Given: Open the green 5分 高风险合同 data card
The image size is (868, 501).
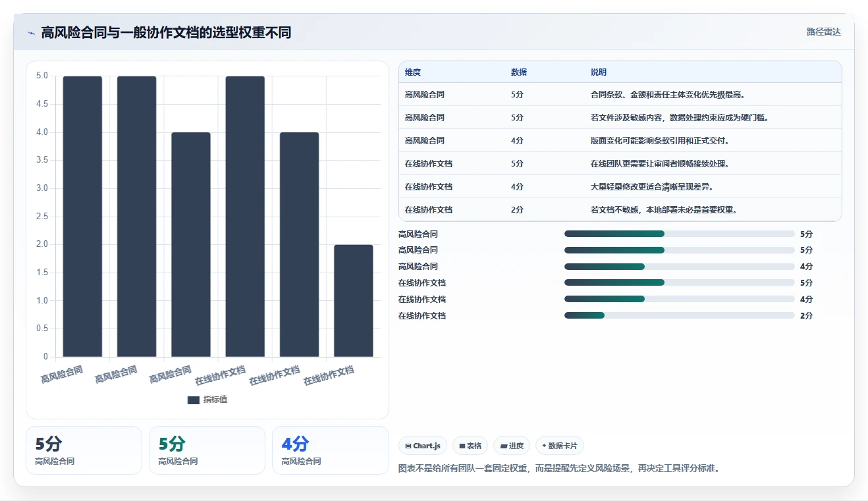Looking at the screenshot, I should pyautogui.click(x=207, y=450).
